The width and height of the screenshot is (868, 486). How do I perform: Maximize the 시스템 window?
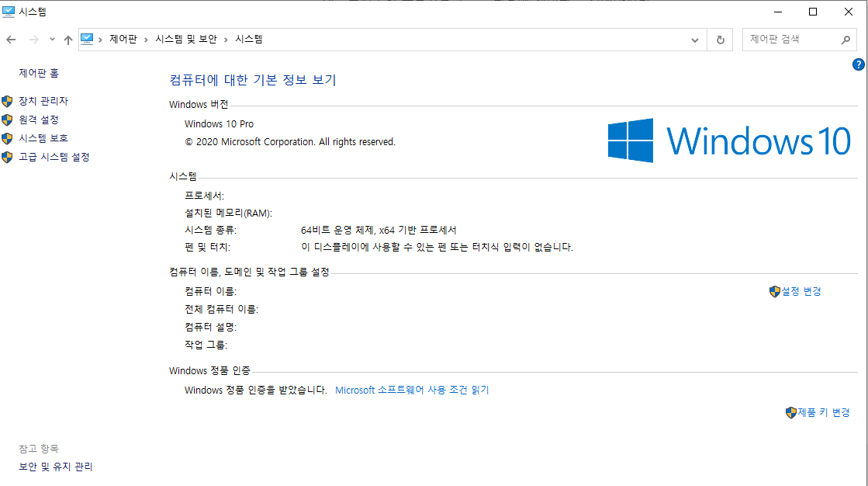pos(813,12)
